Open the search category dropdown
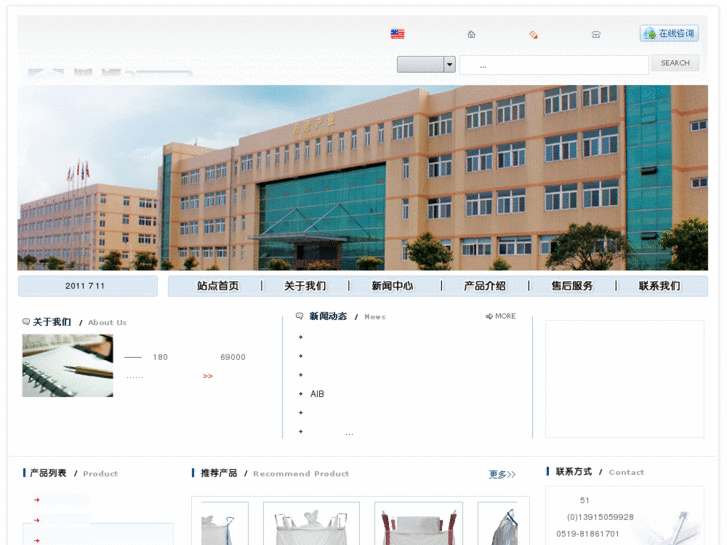727x545 pixels. [x=426, y=64]
